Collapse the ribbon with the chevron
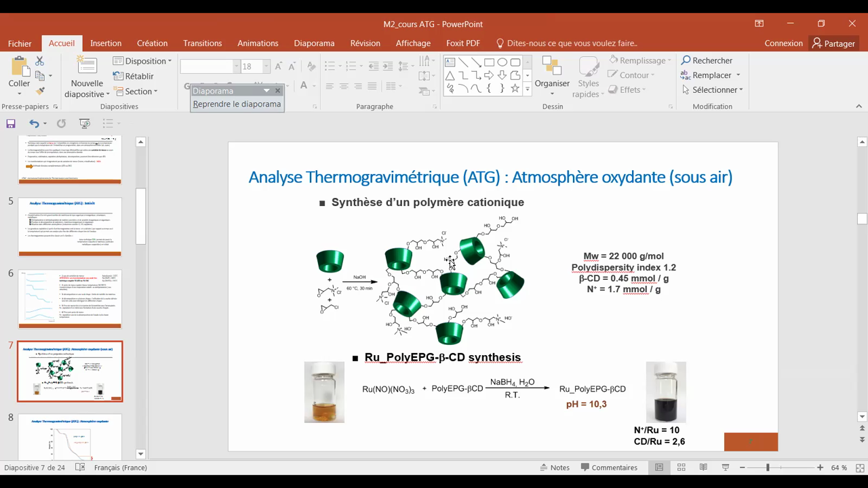The image size is (868, 488). pos(859,106)
